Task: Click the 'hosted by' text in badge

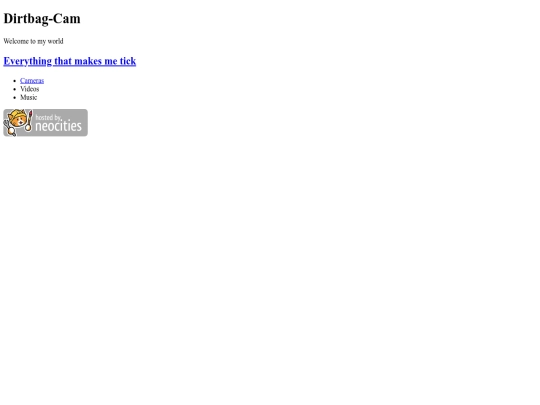Action: tap(48, 117)
